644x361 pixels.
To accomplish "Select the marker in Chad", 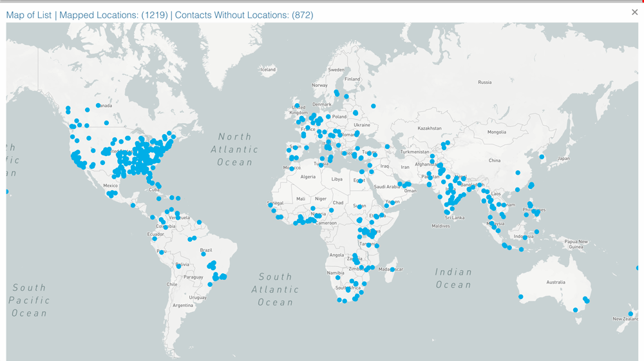I will (332, 210).
